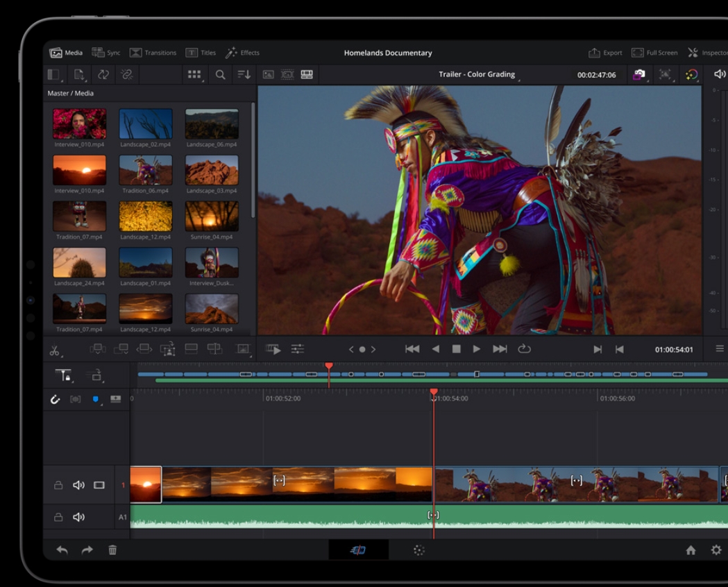This screenshot has height=587, width=728.
Task: Open the split clip scissors tool
Action: (x=56, y=350)
